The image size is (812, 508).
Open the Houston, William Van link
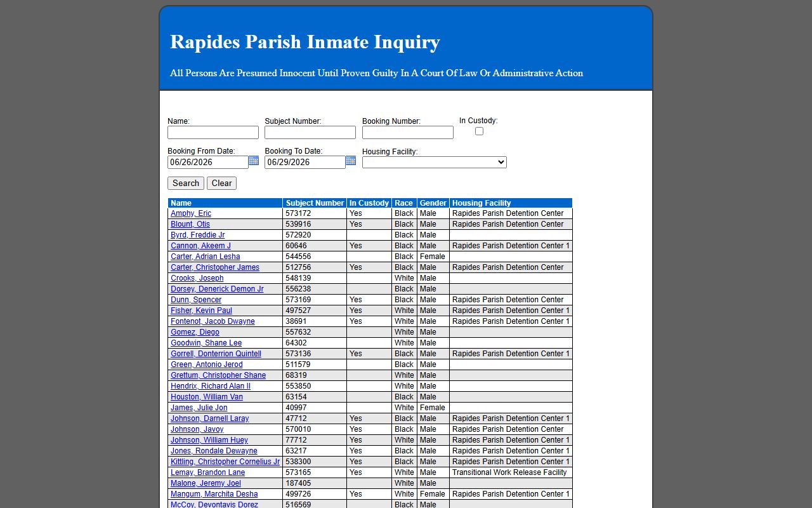[x=207, y=397]
